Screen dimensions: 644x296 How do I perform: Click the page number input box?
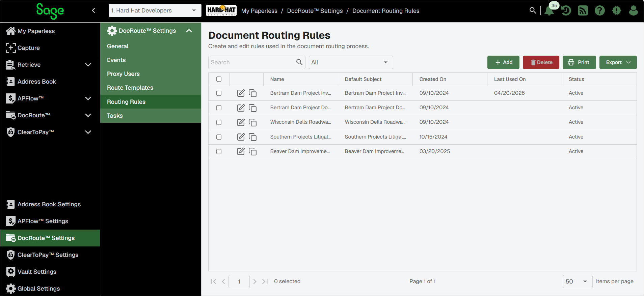click(239, 282)
